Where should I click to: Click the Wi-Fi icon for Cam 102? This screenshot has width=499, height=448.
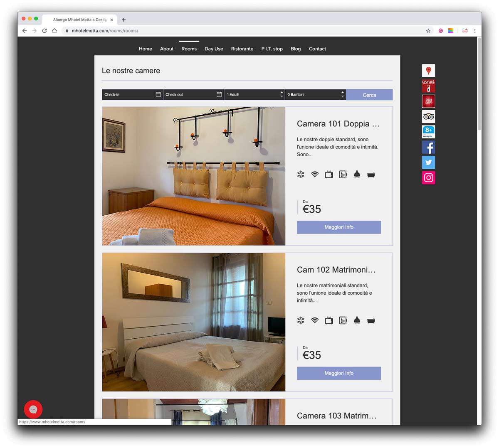tap(315, 320)
